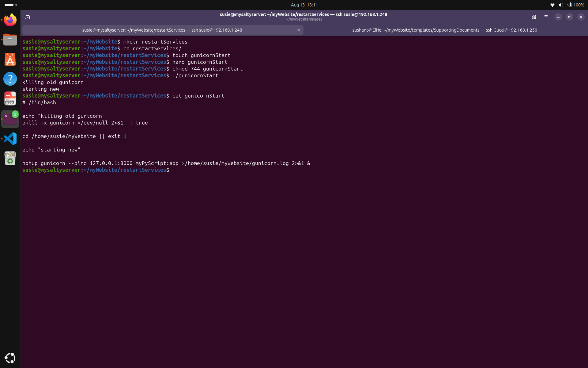This screenshot has width=588, height=368.
Task: Close the susie@mysaltyserver tab
Action: point(299,30)
